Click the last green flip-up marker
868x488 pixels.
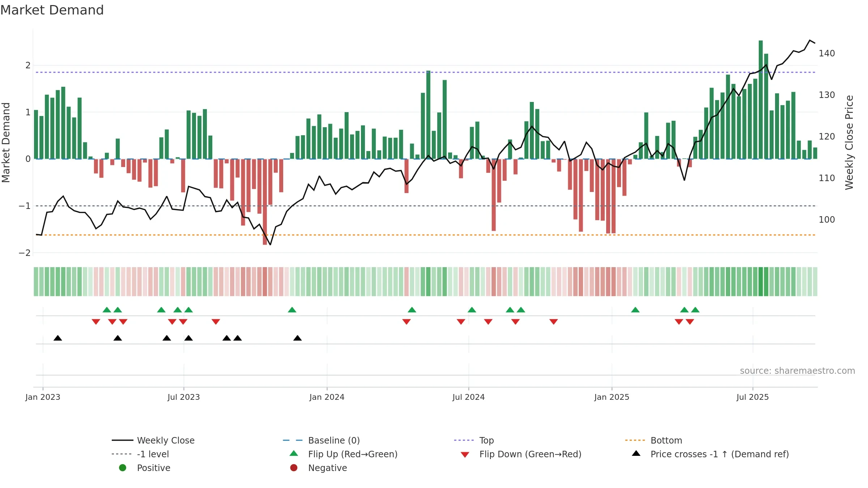click(x=695, y=310)
